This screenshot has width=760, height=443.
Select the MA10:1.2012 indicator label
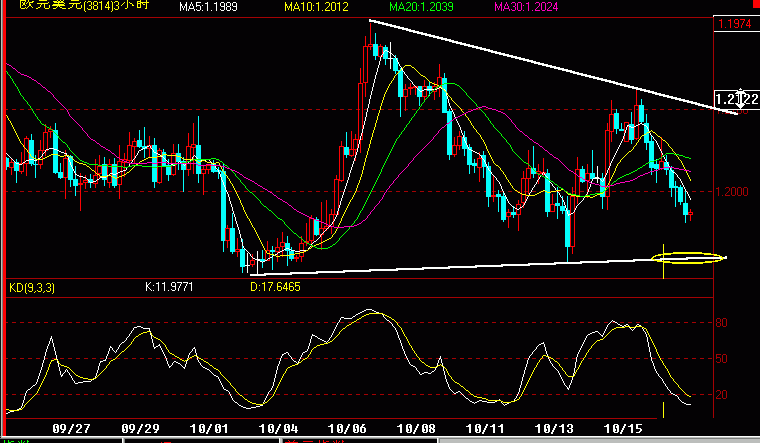316,7
